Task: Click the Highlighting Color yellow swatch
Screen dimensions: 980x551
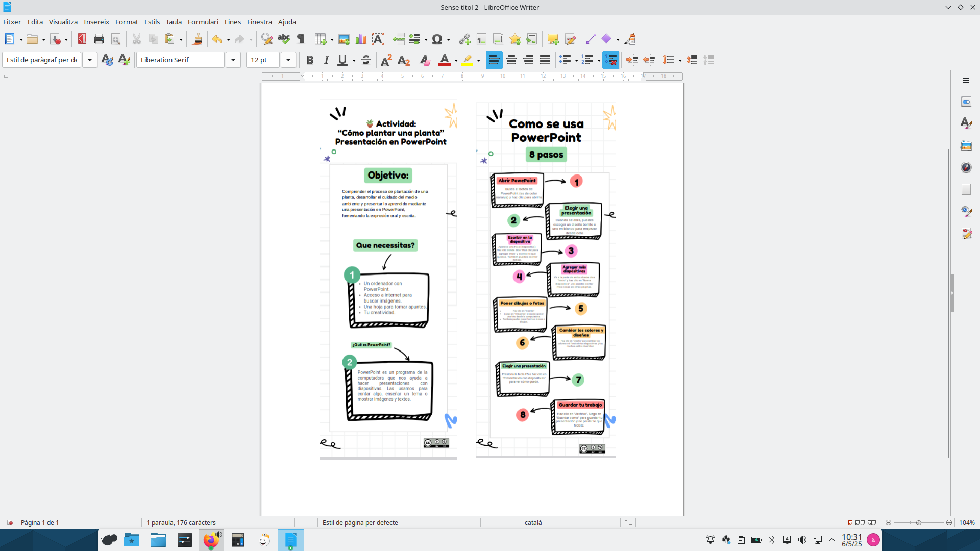Action: (x=467, y=60)
